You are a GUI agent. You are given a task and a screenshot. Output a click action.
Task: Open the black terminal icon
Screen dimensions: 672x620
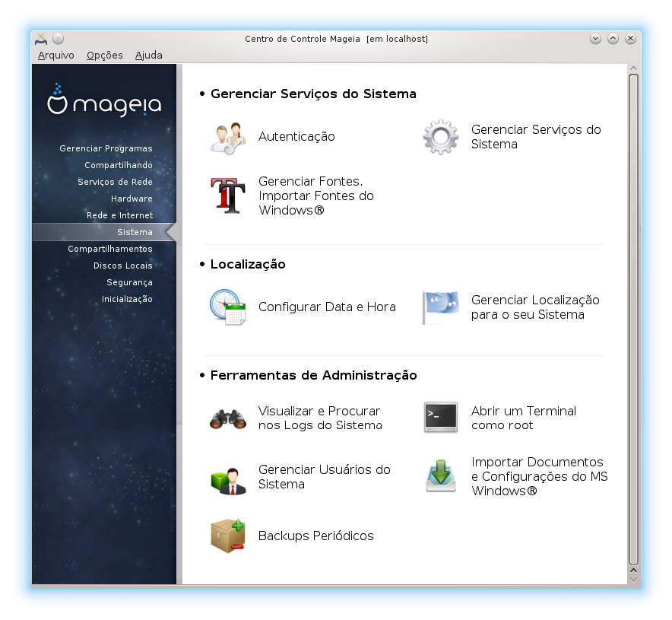click(x=441, y=417)
